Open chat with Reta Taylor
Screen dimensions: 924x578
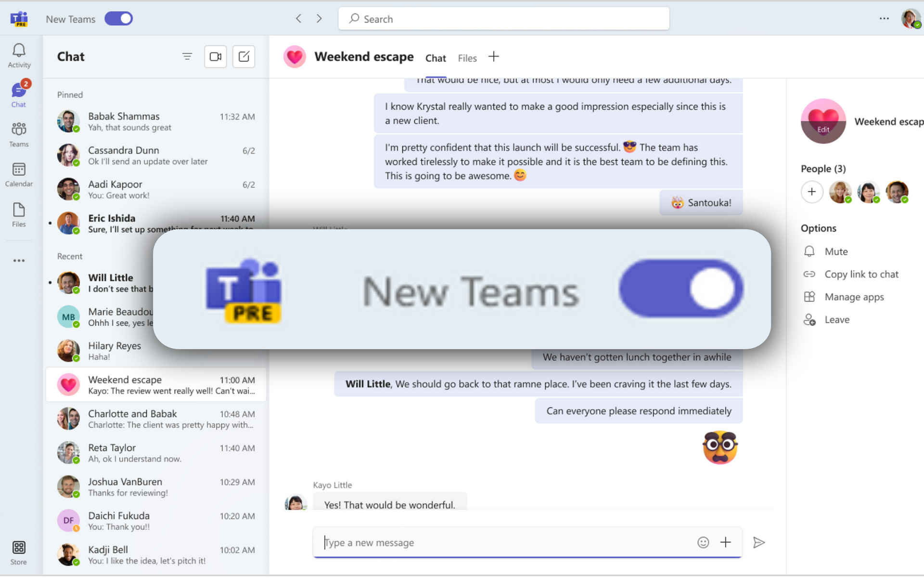point(156,453)
